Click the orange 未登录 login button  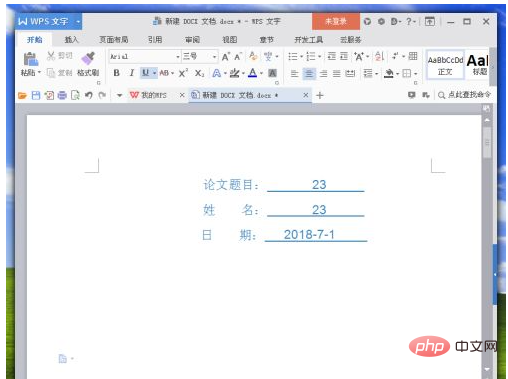click(336, 21)
